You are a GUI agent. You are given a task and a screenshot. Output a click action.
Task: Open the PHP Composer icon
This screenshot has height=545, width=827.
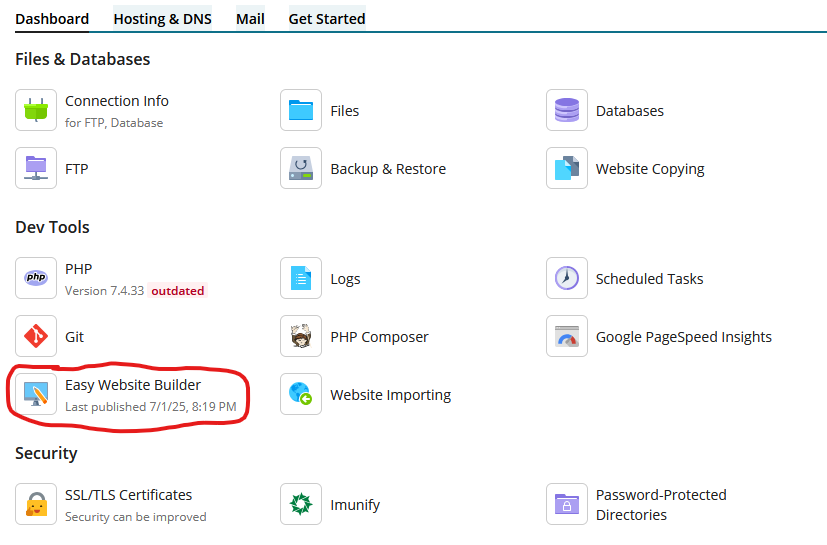301,336
